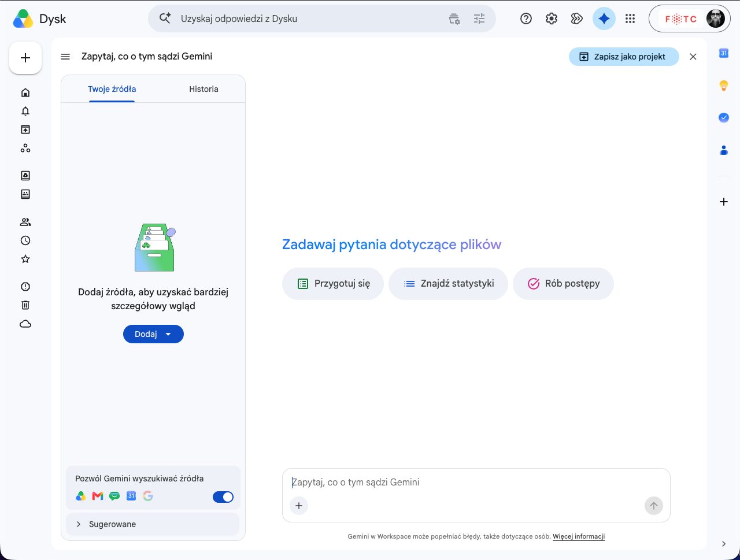Open the Spam icon in the sidebar
Viewport: 740px width, 560px height.
point(25,287)
